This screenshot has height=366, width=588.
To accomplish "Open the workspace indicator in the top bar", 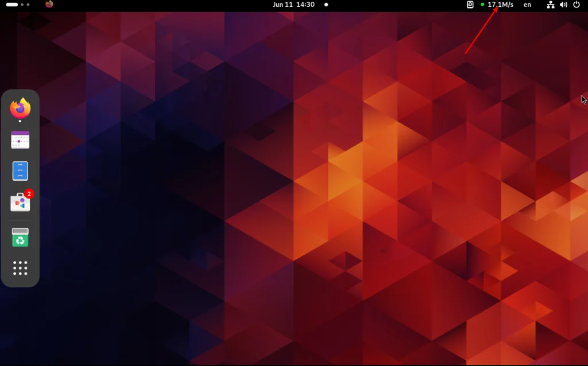I will coord(18,5).
